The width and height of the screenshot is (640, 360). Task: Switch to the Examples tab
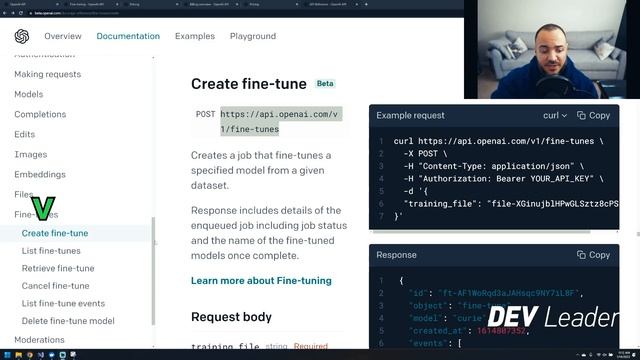click(x=195, y=36)
